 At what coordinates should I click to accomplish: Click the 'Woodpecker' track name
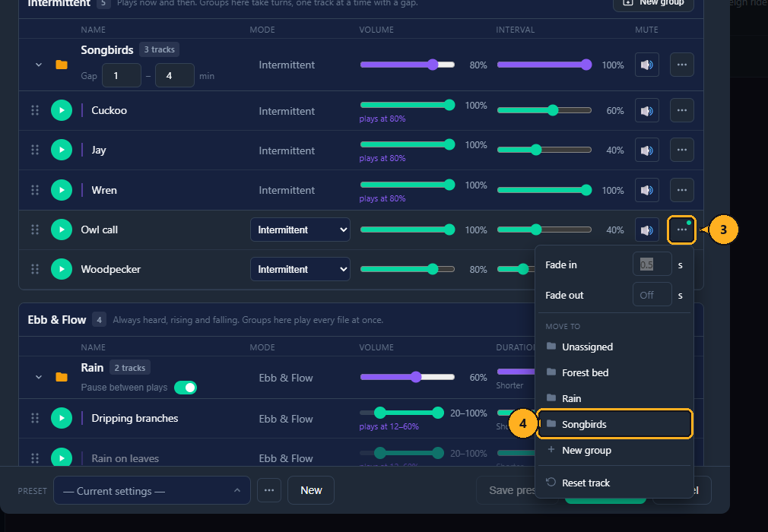pyautogui.click(x=111, y=269)
